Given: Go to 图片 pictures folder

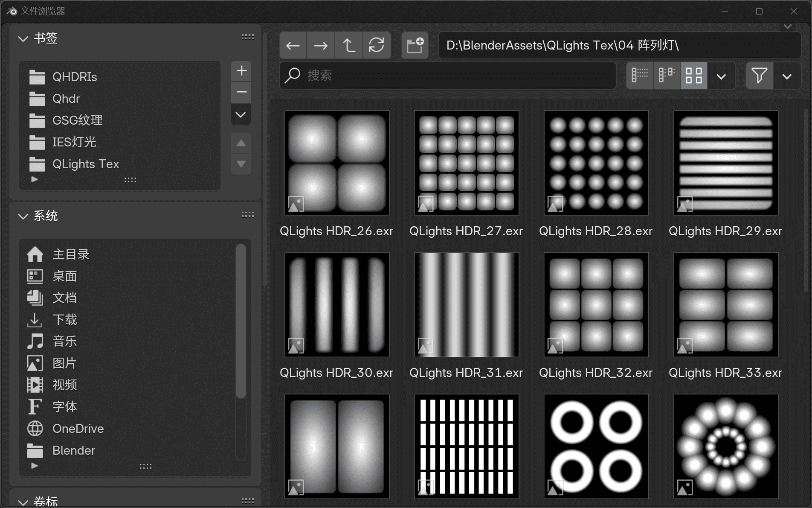Looking at the screenshot, I should [128, 363].
